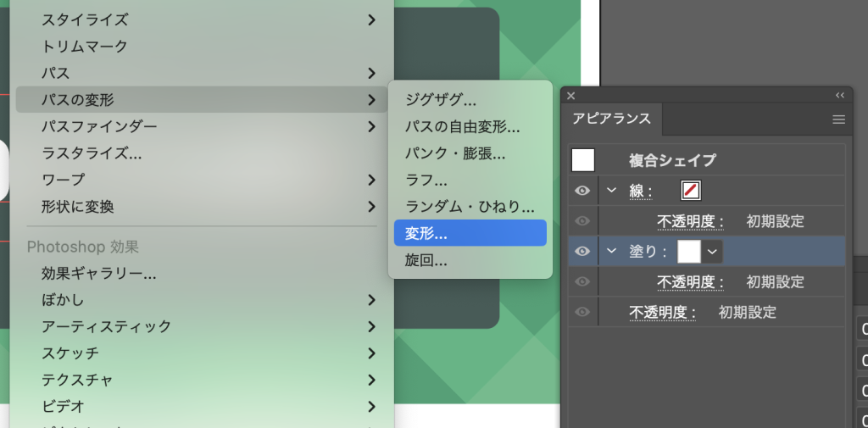This screenshot has height=428, width=868.
Task: Choose ジグザグ... in the submenu
Action: 441,99
